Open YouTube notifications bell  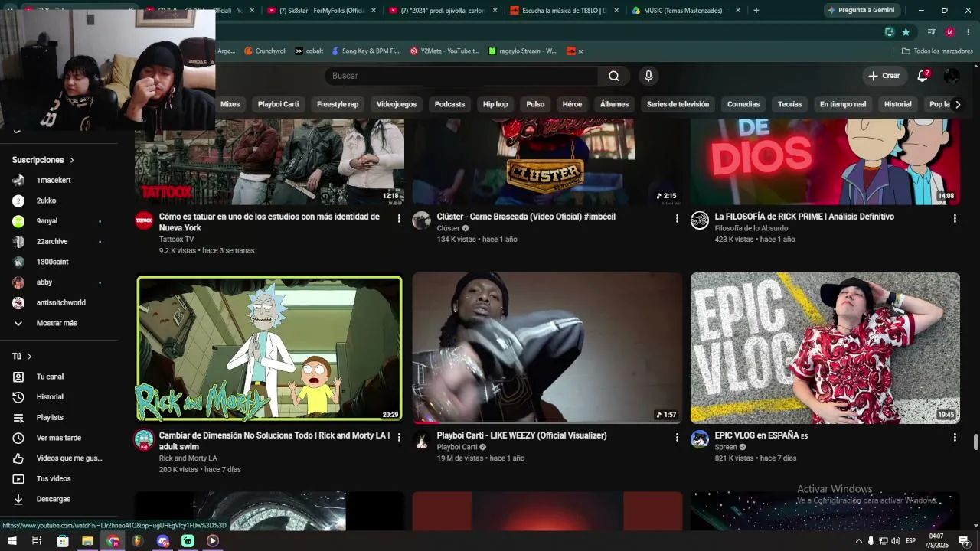pyautogui.click(x=923, y=76)
